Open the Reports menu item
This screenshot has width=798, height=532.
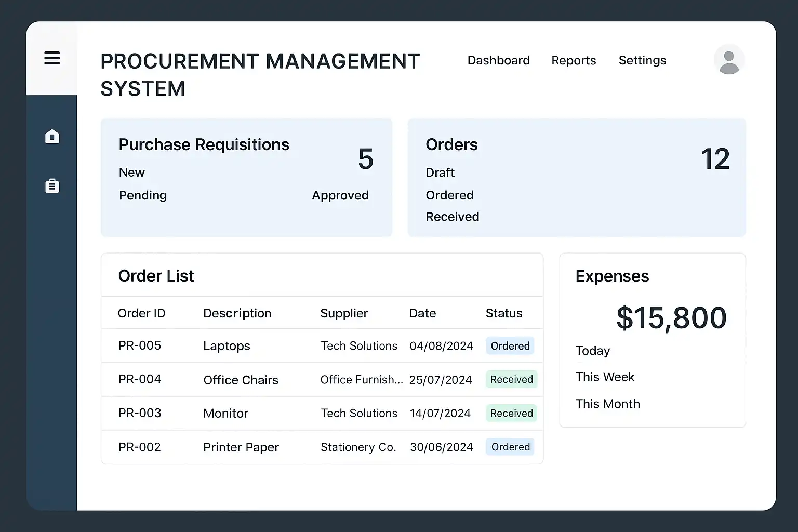[574, 60]
